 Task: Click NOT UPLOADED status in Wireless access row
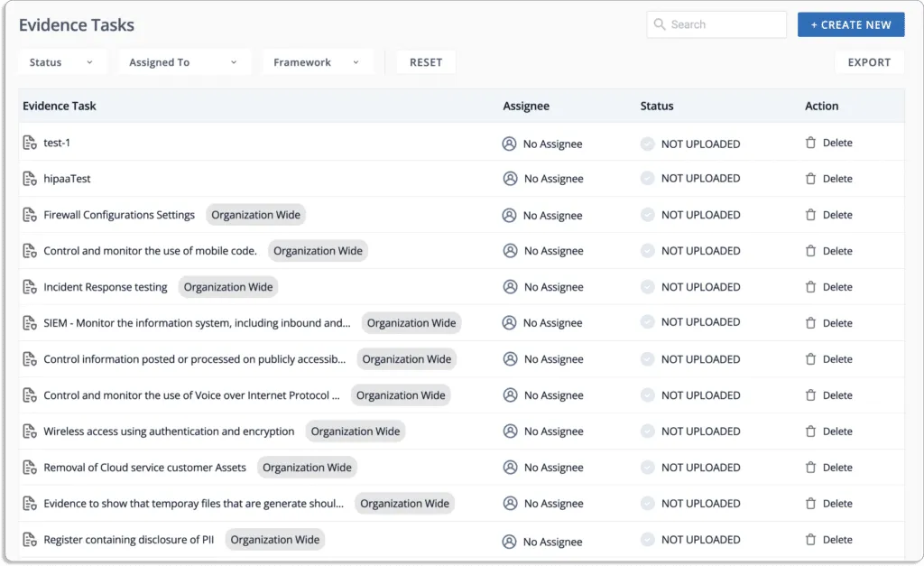click(700, 431)
